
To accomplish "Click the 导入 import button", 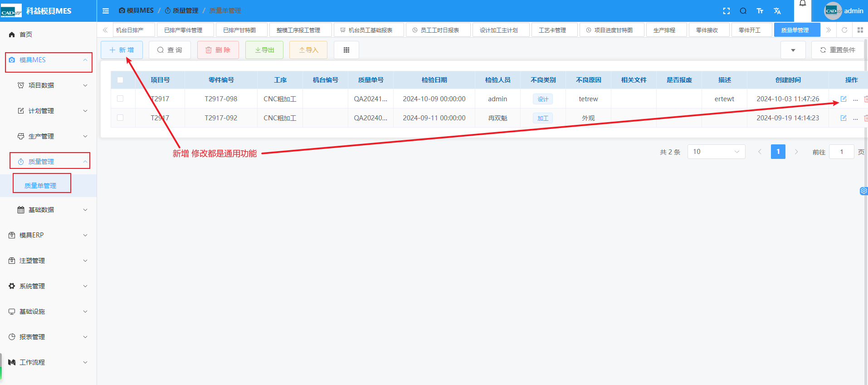I will pyautogui.click(x=308, y=50).
